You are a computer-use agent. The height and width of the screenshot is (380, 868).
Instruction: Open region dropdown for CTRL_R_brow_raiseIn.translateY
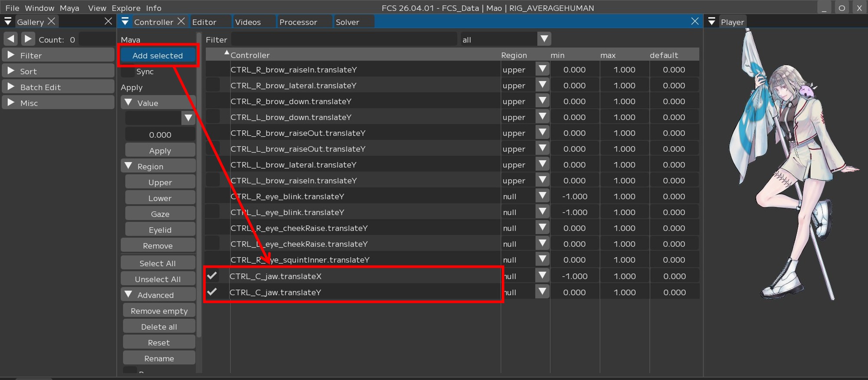[x=542, y=69]
